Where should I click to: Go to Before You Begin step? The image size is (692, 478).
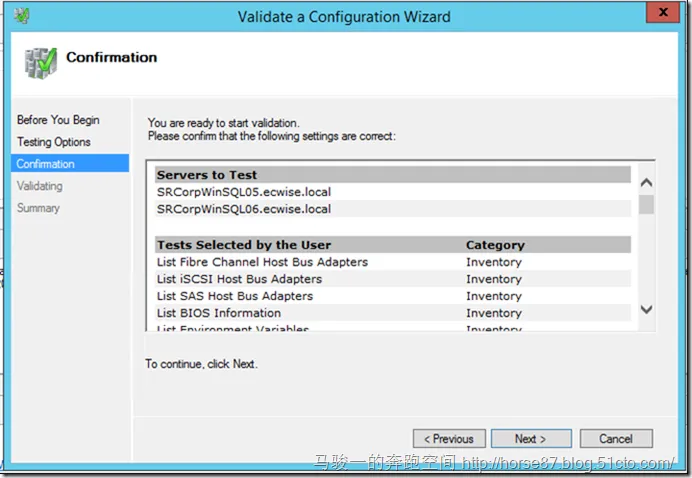58,120
